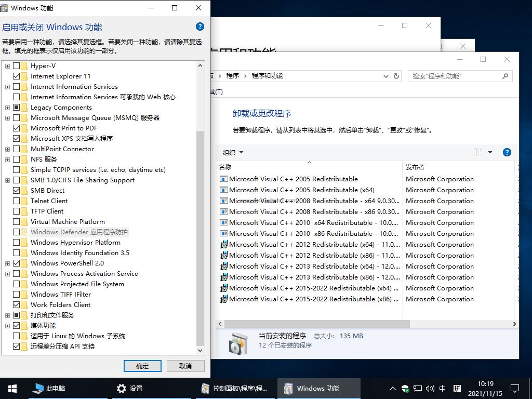532x399 pixels.
Task: Uncheck Microsoft Print to PDF
Action: (16, 128)
